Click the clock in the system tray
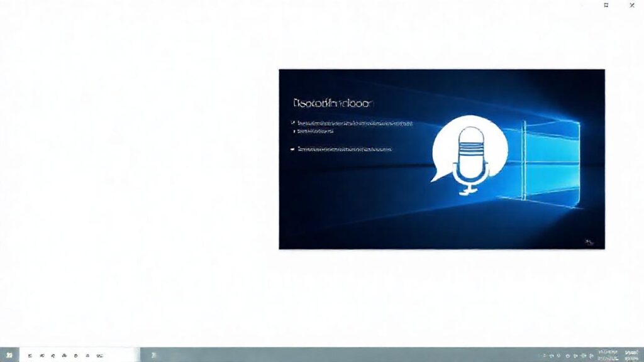The height and width of the screenshot is (362, 644). click(608, 353)
